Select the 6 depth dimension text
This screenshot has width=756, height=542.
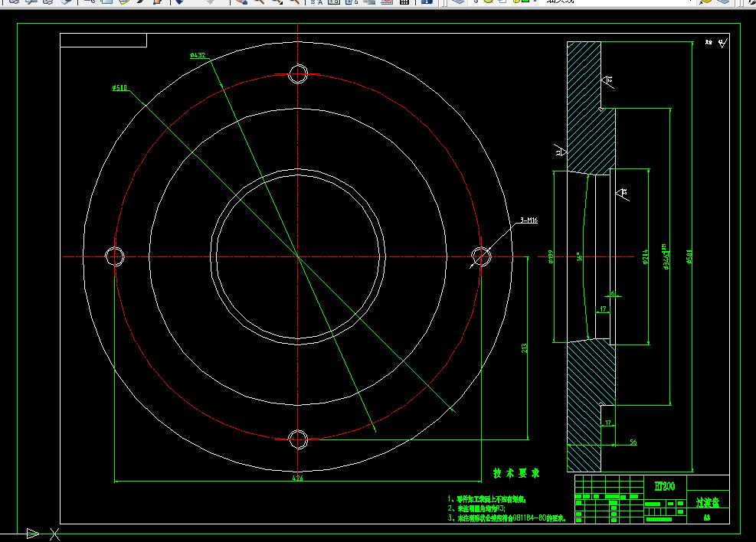click(613, 293)
